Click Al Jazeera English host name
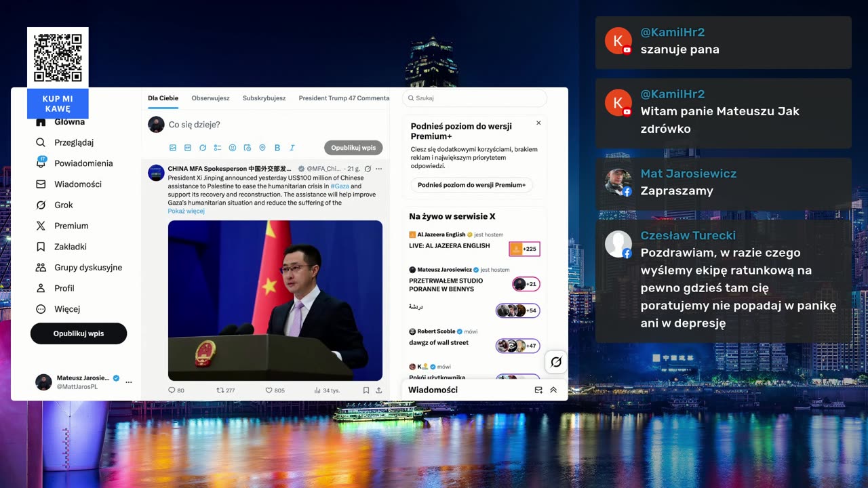Viewport: 868px width, 488px height. [440, 235]
